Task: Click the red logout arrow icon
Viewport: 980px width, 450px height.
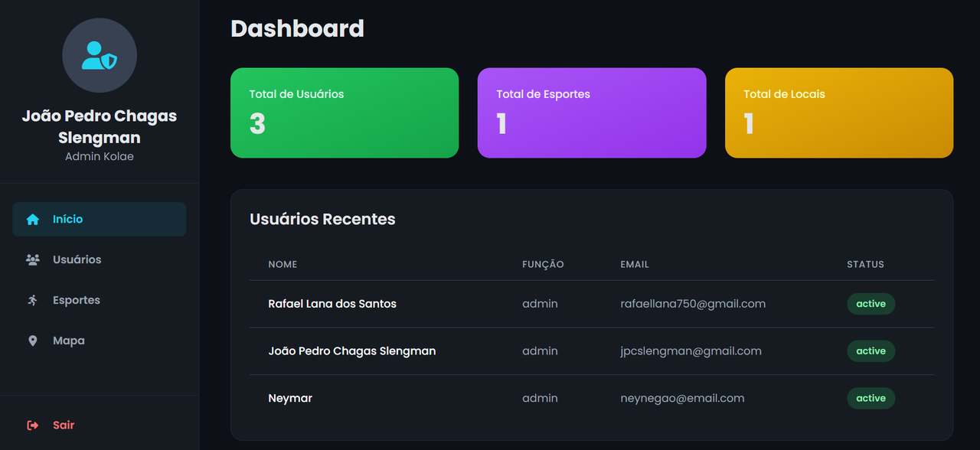Action: [x=32, y=426]
